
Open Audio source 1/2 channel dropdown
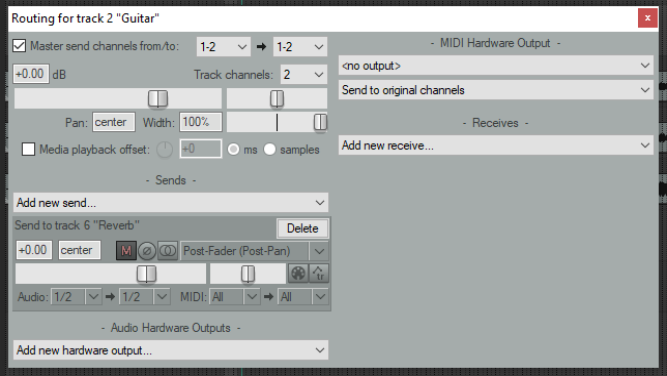point(76,296)
